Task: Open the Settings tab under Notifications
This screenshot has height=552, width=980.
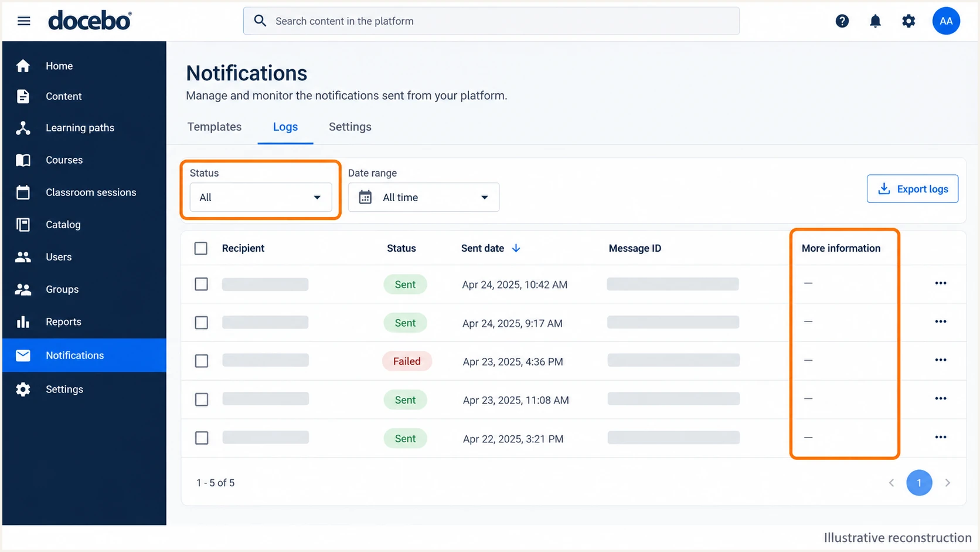Action: (350, 127)
